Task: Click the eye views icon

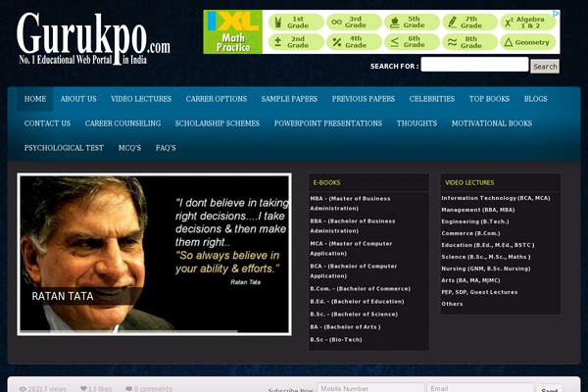Action: (x=23, y=389)
